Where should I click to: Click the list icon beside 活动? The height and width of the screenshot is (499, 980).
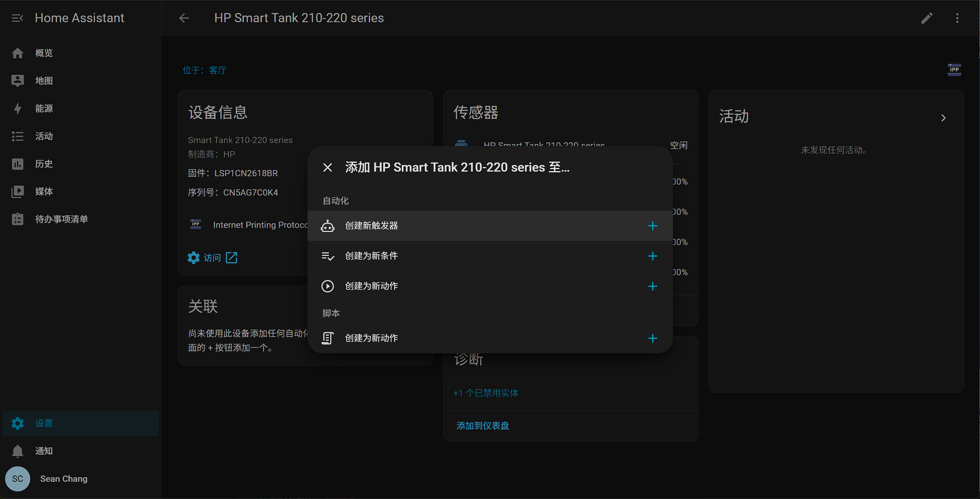coord(18,136)
